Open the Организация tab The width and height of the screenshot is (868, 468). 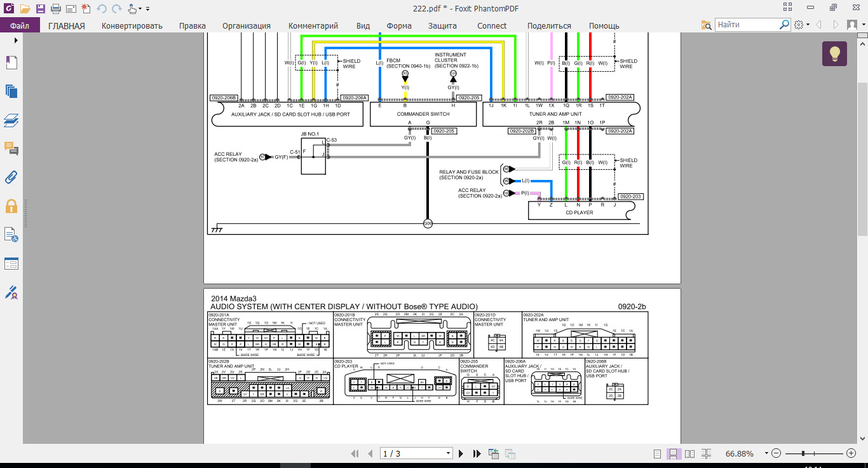(x=247, y=25)
